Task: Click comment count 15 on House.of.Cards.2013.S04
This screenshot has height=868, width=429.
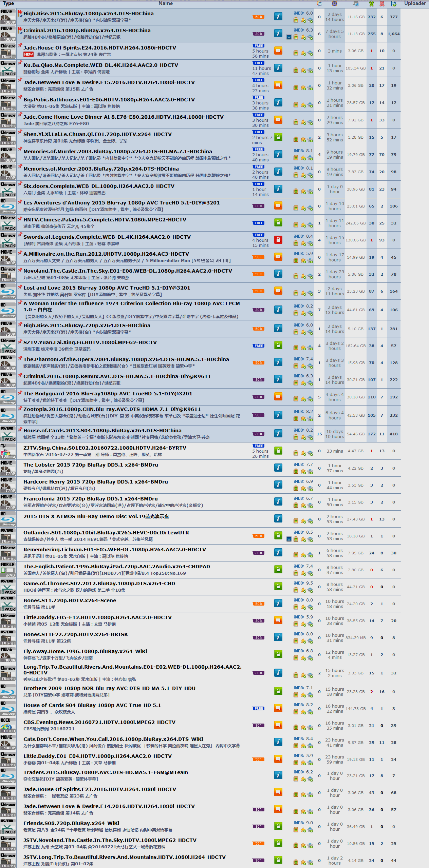Action: pyautogui.click(x=319, y=434)
